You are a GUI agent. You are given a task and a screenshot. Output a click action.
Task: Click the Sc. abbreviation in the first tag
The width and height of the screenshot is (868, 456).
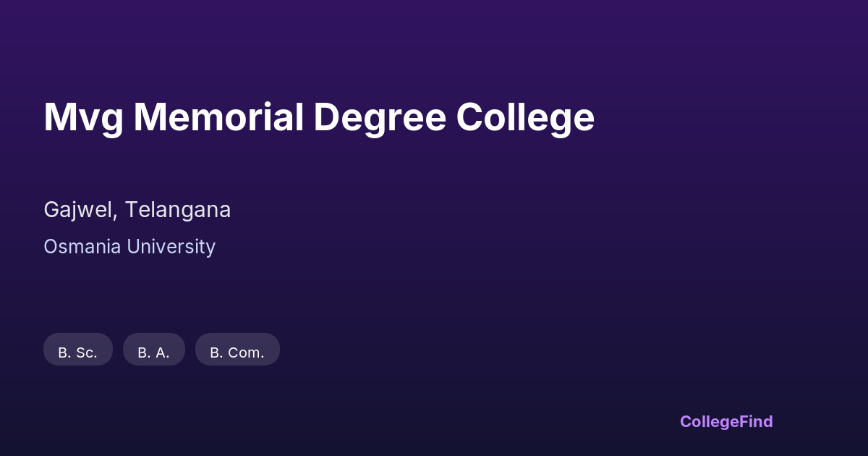pos(87,352)
